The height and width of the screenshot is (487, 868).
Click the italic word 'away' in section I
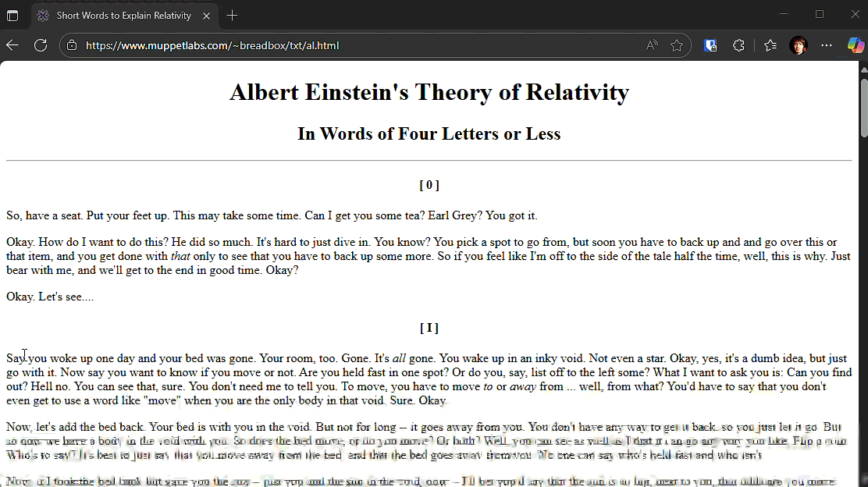click(x=522, y=386)
